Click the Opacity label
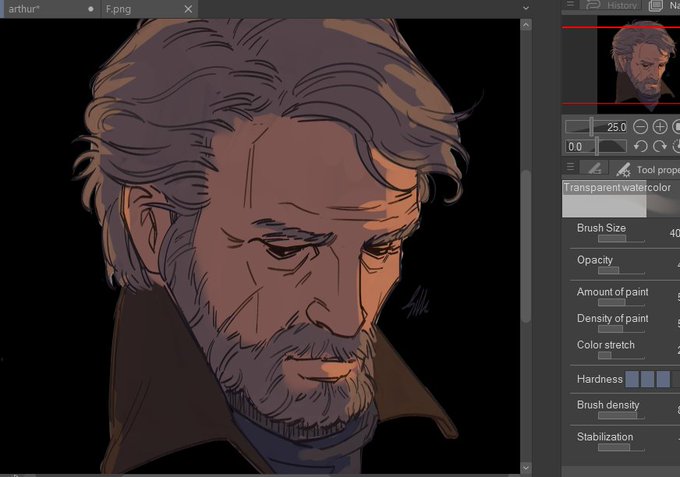 595,260
